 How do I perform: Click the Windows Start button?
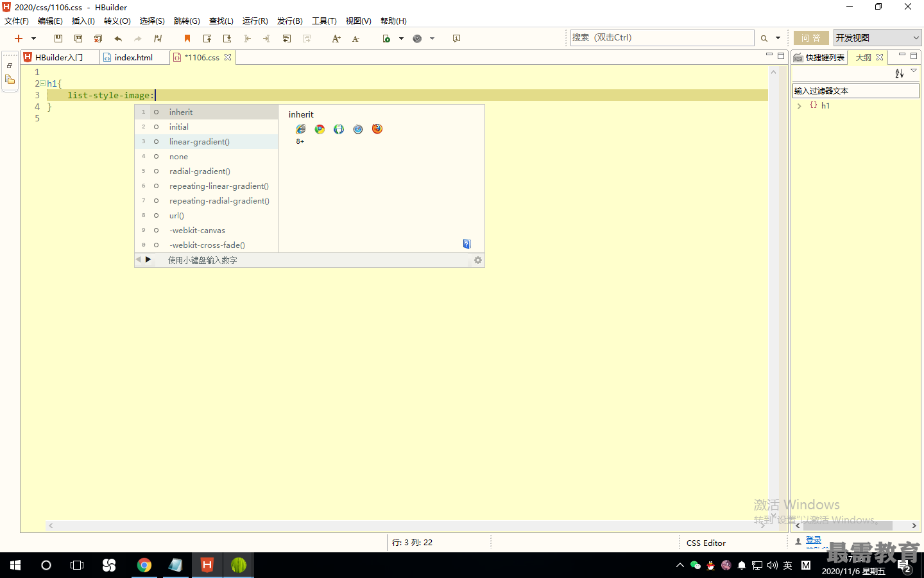pos(15,565)
